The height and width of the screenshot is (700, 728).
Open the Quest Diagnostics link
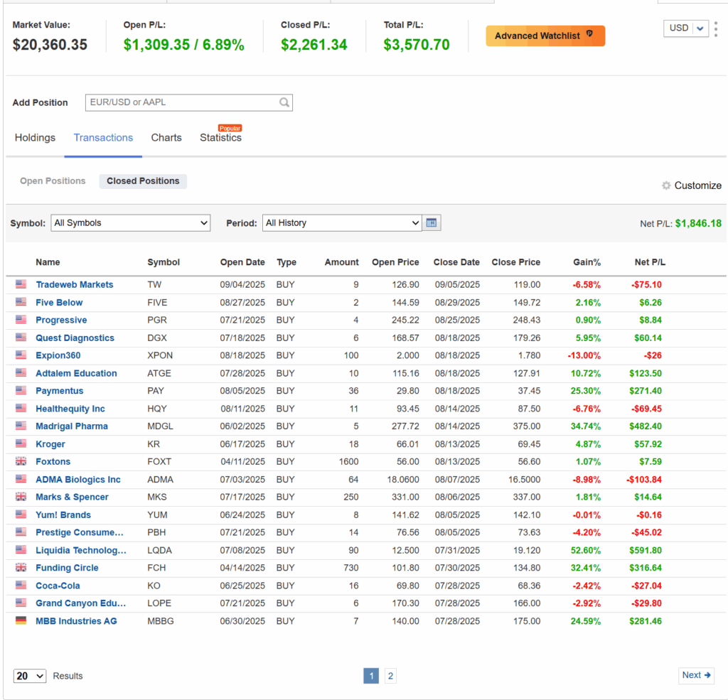pos(75,338)
